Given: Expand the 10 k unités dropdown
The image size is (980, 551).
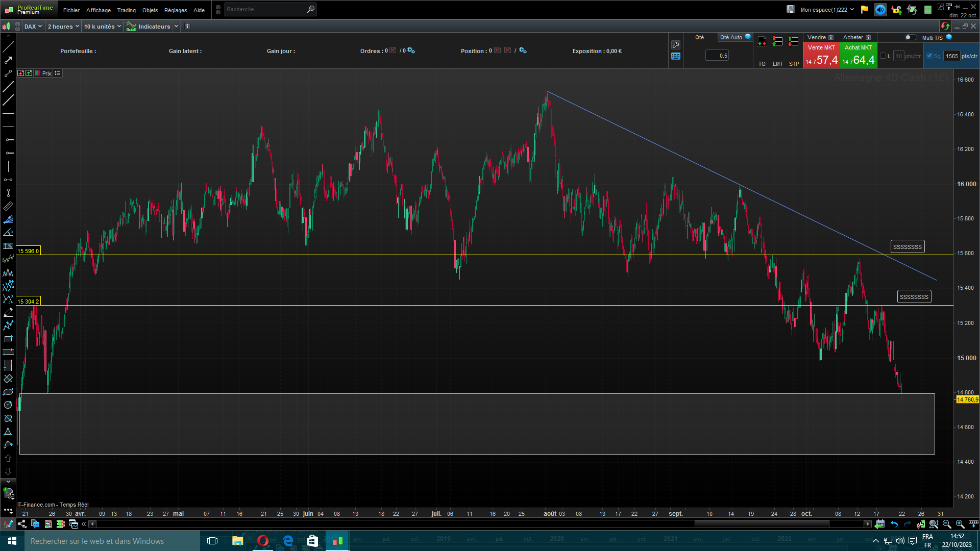Looking at the screenshot, I should (102, 27).
